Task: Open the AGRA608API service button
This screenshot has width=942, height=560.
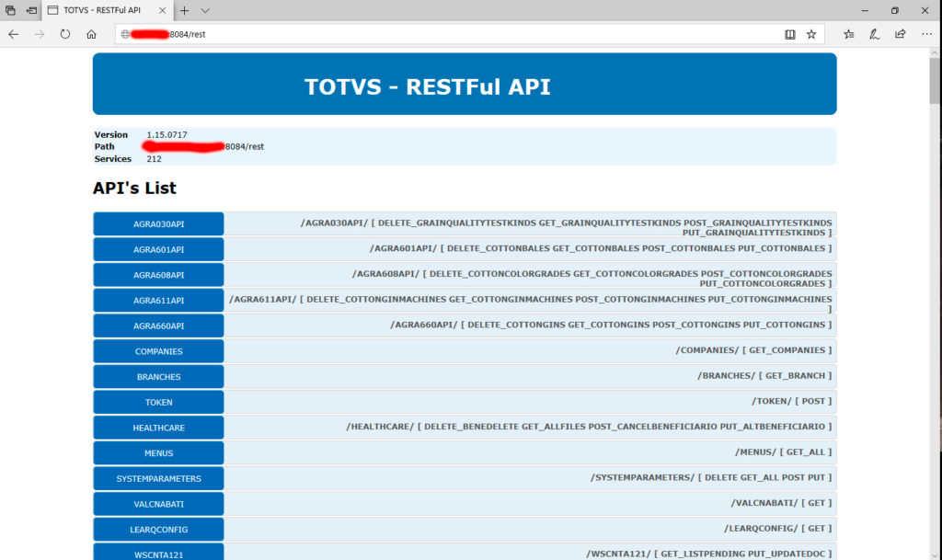Action: click(x=158, y=275)
